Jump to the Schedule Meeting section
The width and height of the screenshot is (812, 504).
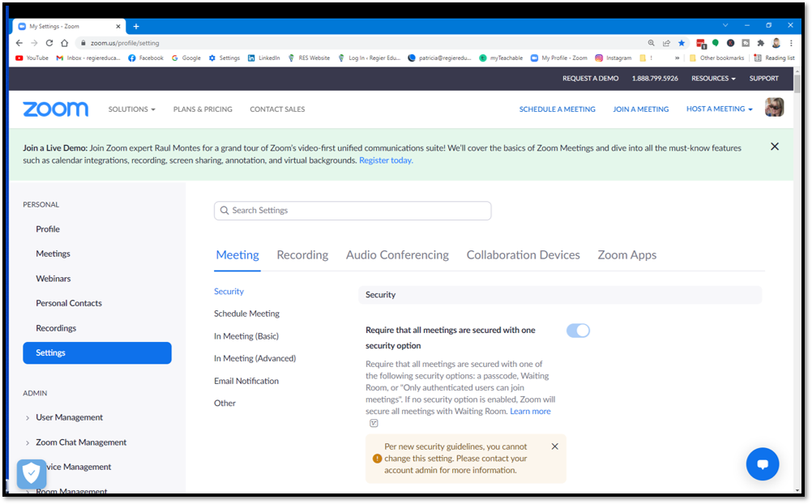pos(246,314)
